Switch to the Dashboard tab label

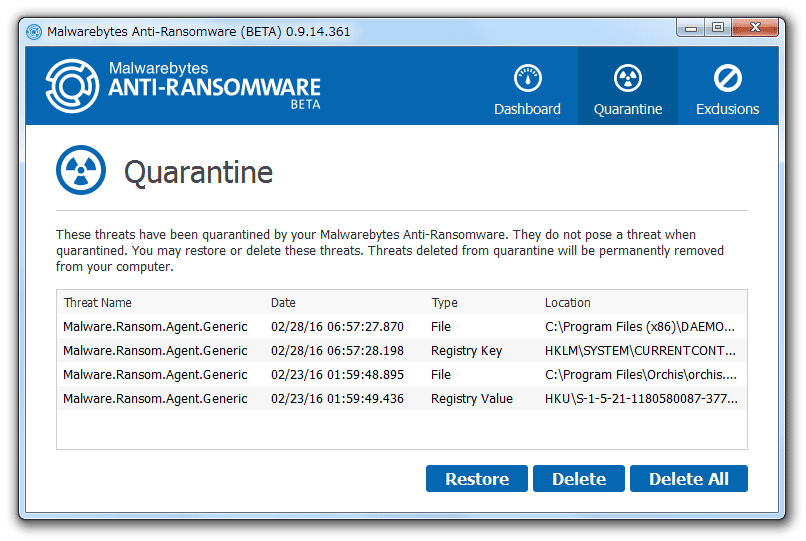527,109
